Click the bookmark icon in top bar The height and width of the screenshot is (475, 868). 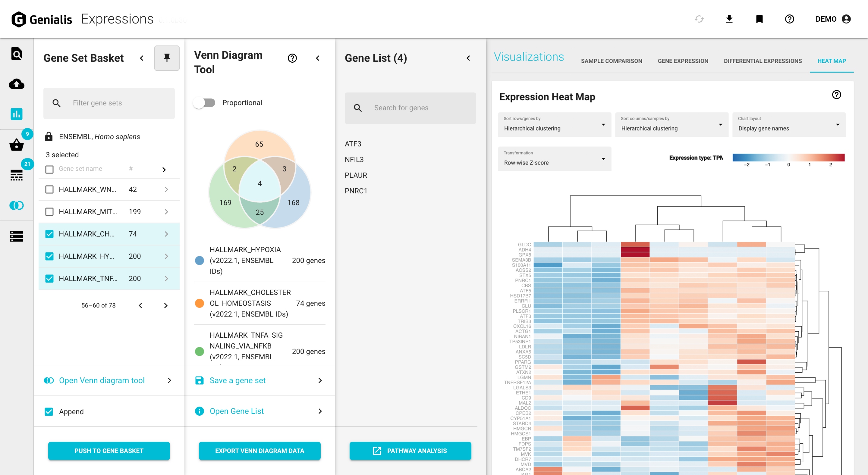759,19
